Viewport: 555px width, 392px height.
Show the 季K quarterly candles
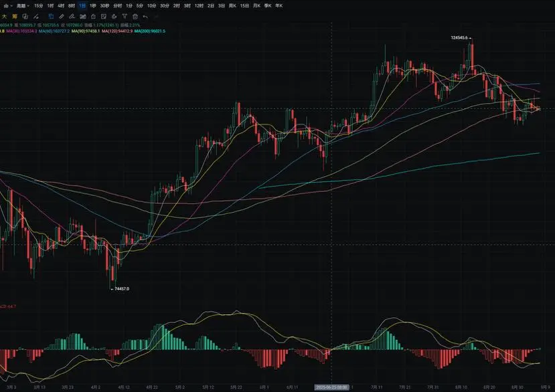point(268,5)
